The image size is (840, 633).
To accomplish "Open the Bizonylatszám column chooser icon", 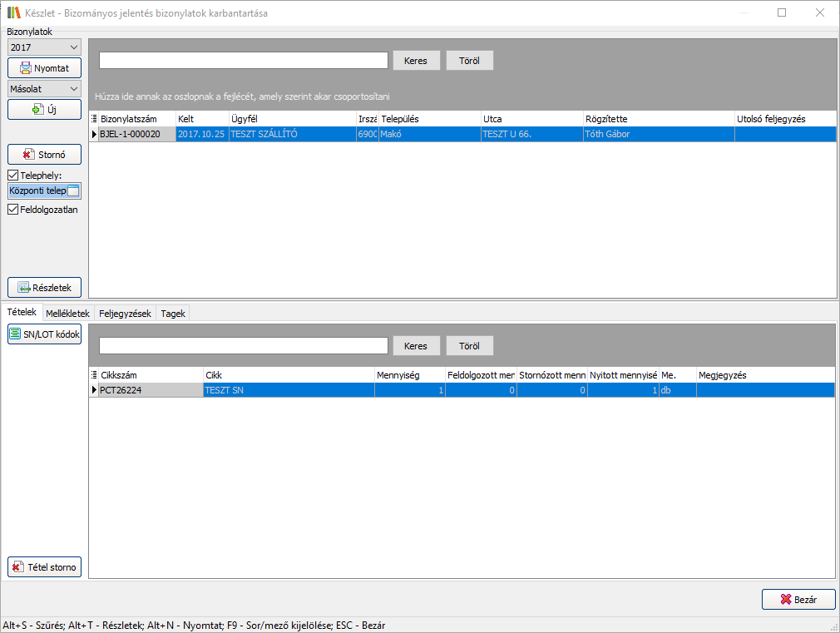I will pos(93,119).
